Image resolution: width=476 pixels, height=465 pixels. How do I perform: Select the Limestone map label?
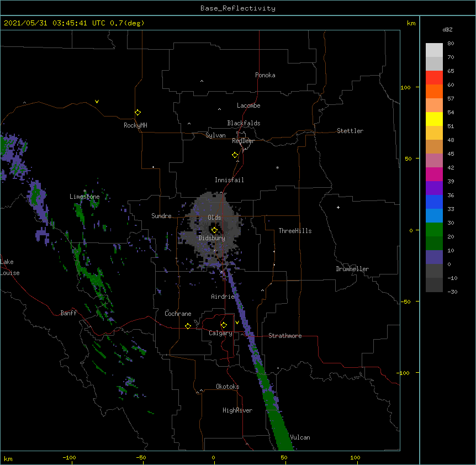click(x=84, y=197)
